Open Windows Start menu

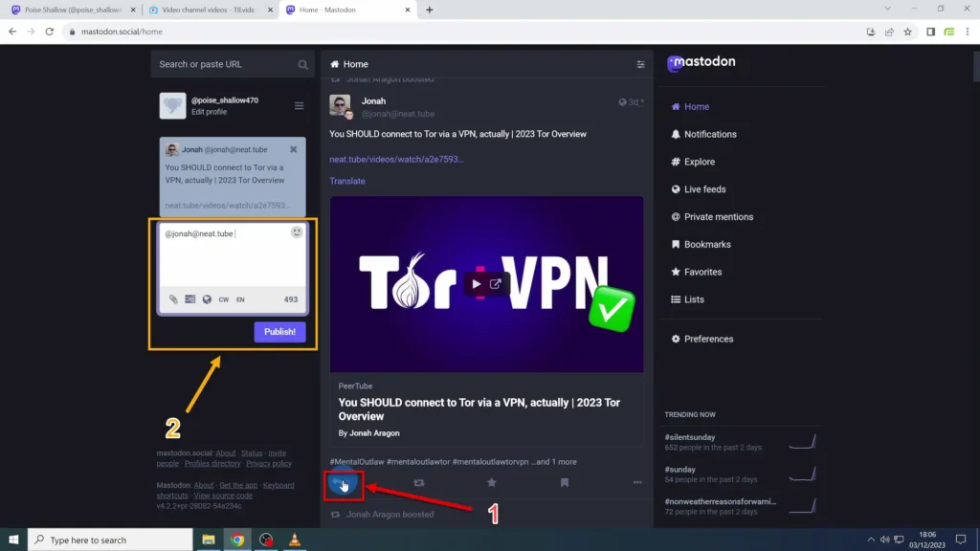(x=13, y=540)
